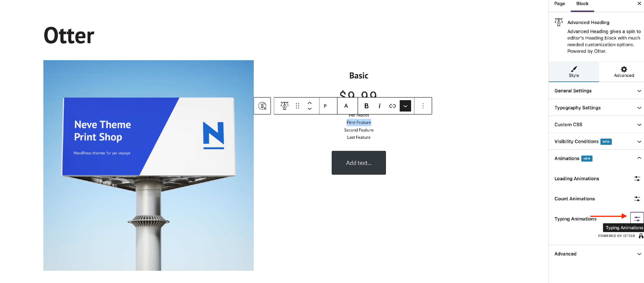Select the parent Pricing block icon

(262, 106)
